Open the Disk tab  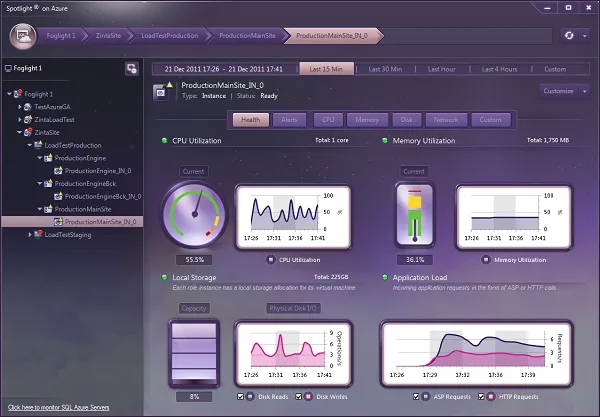point(407,120)
